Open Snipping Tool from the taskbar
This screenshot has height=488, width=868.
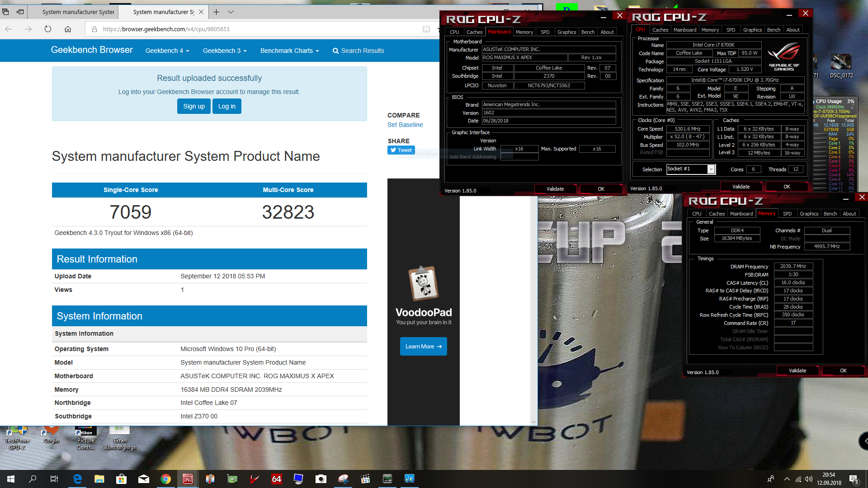pyautogui.click(x=343, y=479)
